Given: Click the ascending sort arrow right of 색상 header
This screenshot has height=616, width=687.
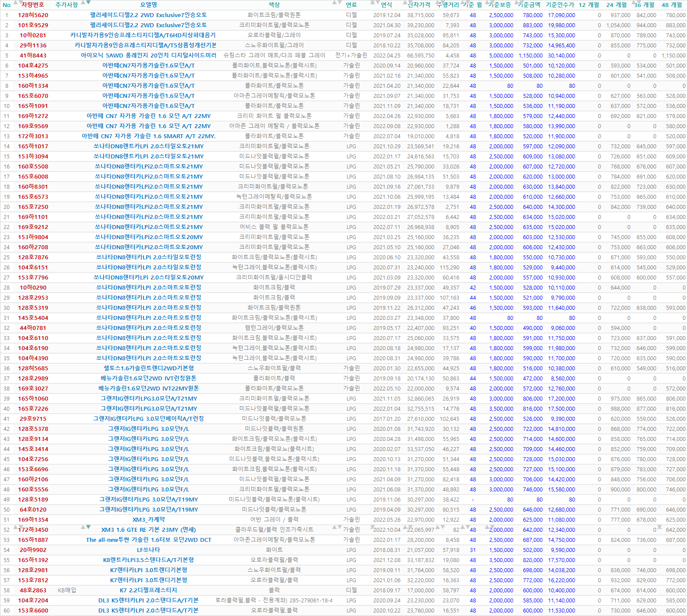Looking at the screenshot, I should pyautogui.click(x=335, y=3).
